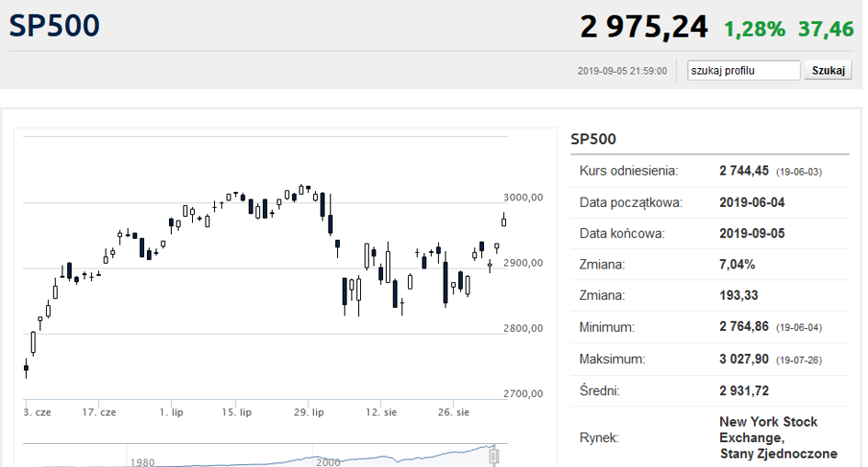Viewport: 868px width, 467px height.
Task: Click the 2000 label in the navigator
Action: (328, 462)
